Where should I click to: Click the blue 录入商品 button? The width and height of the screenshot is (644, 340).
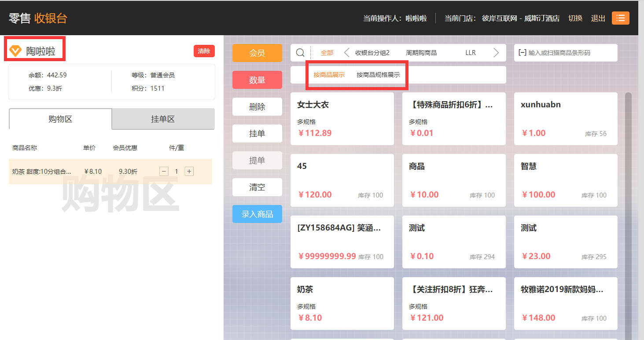tap(257, 214)
